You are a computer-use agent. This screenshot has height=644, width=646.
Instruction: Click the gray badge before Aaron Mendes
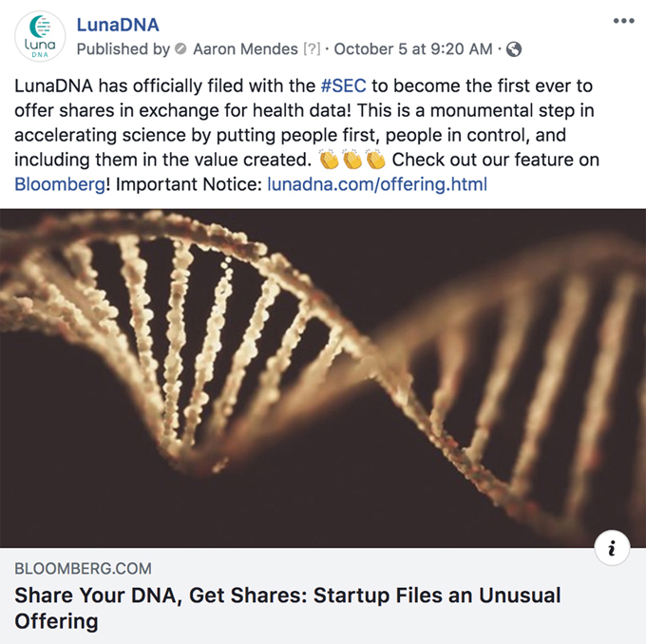coord(180,48)
